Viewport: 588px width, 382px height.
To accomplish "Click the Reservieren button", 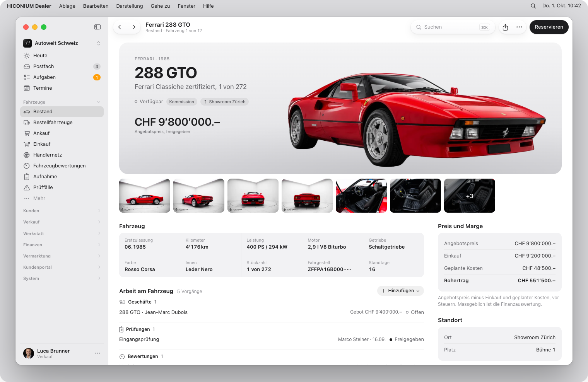I will pos(549,27).
